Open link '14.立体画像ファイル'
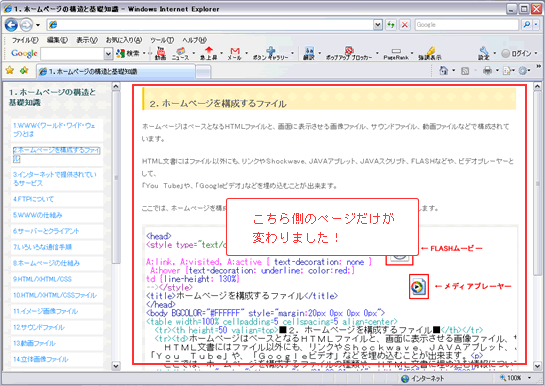This screenshot has height=386, width=545. tap(41, 359)
